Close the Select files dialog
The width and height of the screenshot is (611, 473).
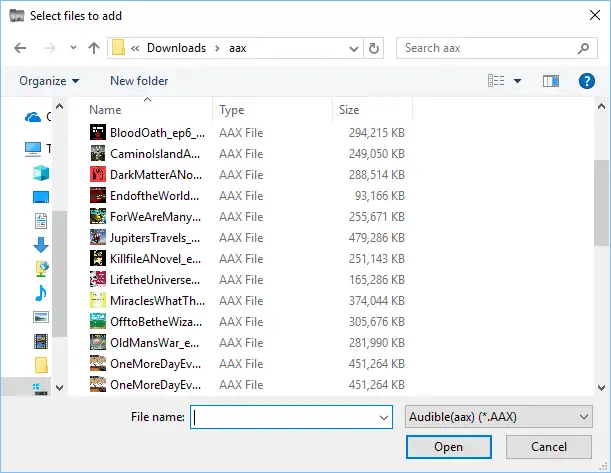point(595,16)
